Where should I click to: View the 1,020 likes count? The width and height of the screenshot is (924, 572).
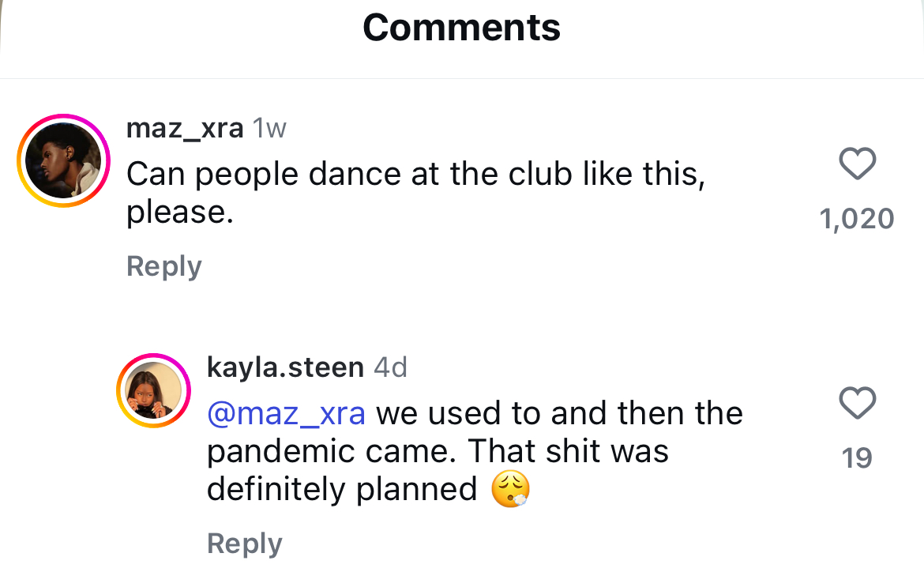click(x=857, y=219)
